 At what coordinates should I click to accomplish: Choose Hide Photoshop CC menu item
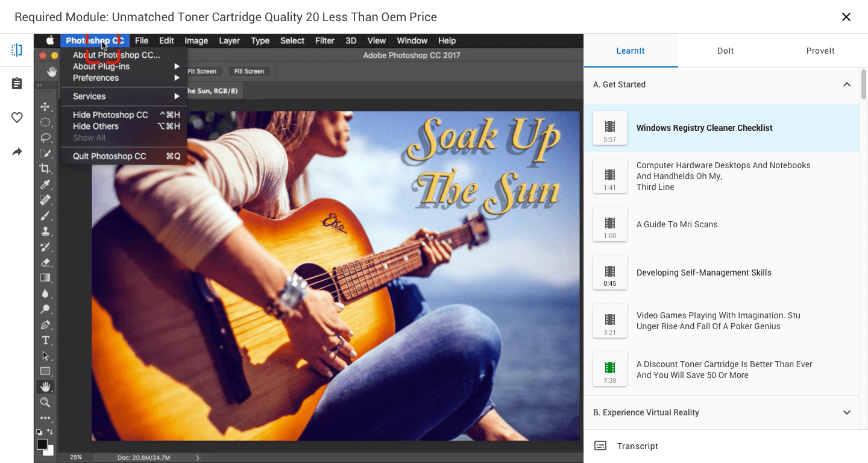(x=124, y=115)
